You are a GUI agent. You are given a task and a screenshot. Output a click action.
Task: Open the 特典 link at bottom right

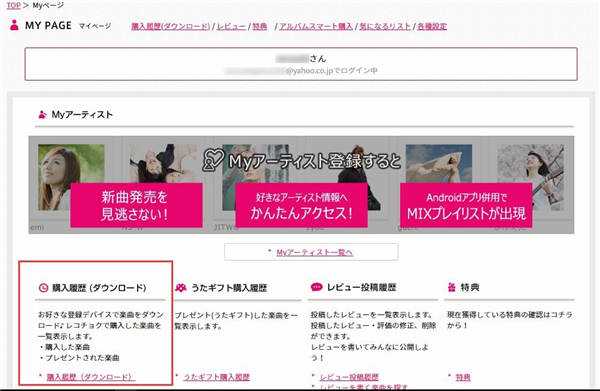[x=463, y=377]
